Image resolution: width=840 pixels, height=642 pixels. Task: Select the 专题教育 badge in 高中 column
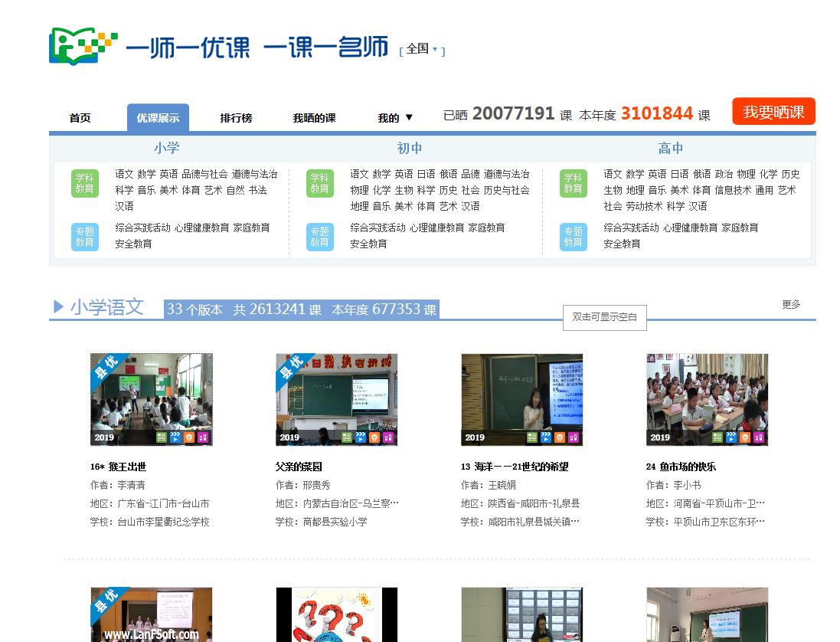coord(574,236)
